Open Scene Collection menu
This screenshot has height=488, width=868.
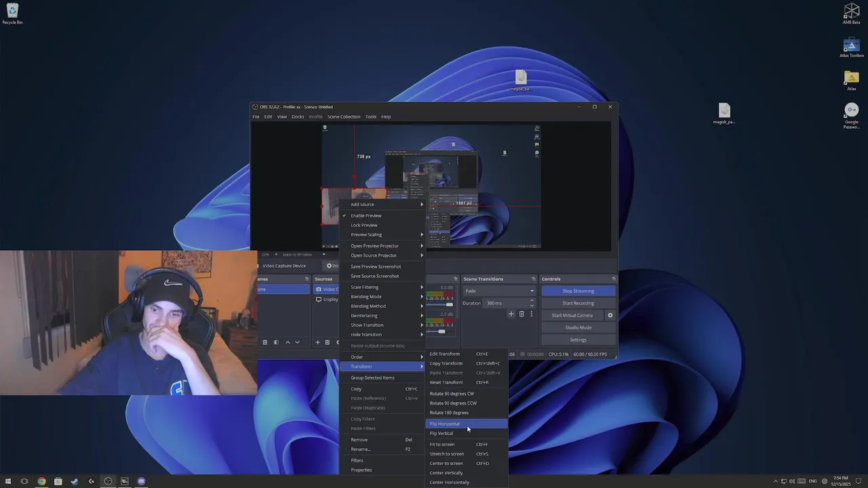point(344,117)
